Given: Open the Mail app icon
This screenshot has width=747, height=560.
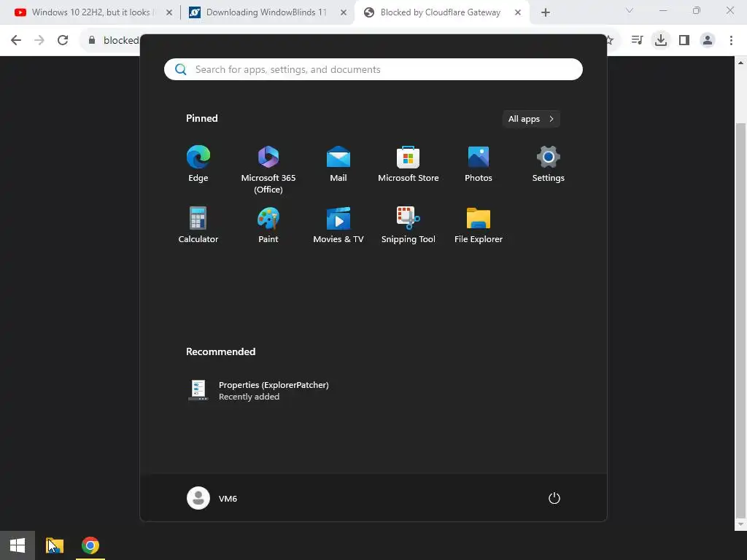Looking at the screenshot, I should 338,163.
